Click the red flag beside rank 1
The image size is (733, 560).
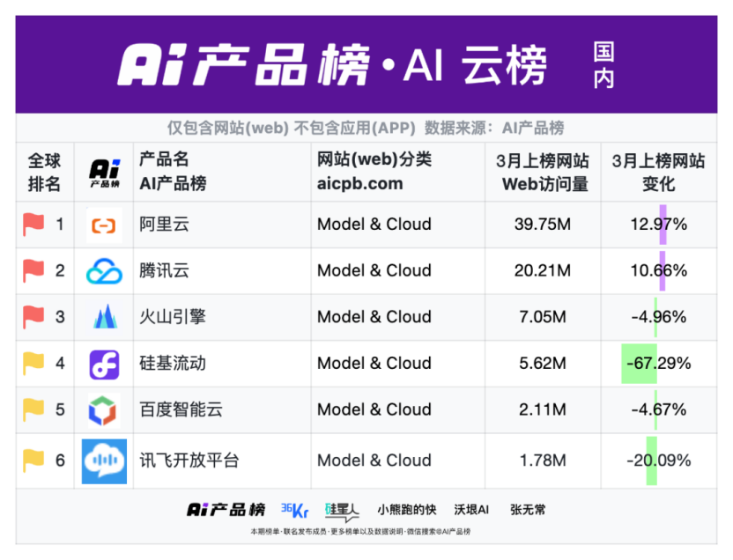point(33,225)
